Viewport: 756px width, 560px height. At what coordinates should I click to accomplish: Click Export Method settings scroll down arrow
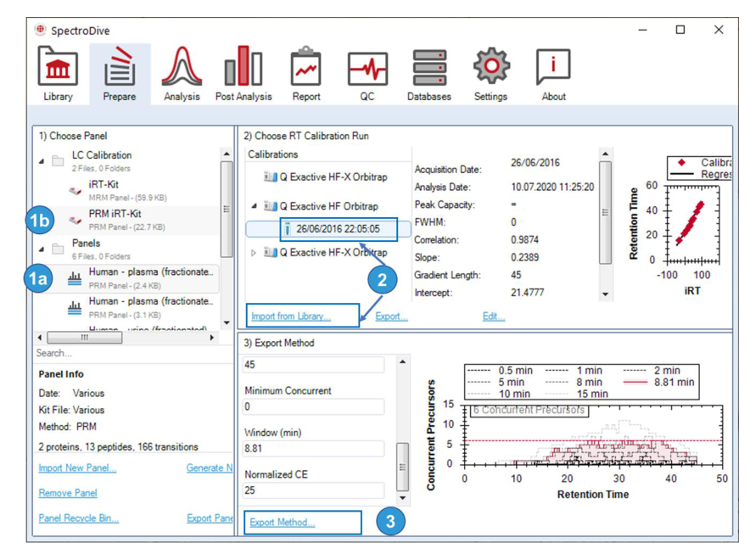[402, 497]
